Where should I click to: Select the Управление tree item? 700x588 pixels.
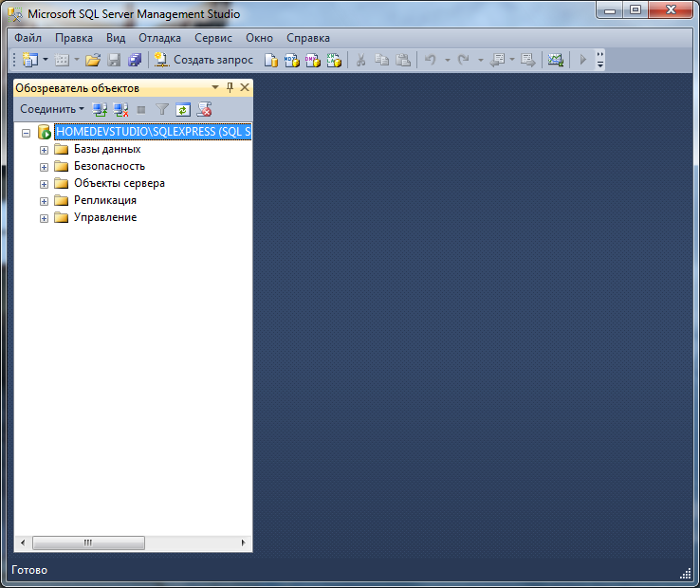tap(105, 217)
